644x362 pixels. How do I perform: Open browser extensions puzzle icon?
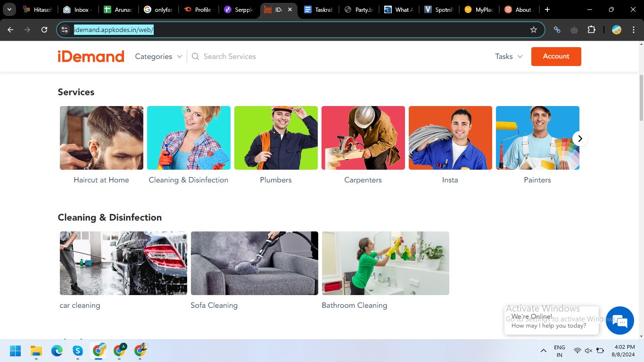tap(591, 30)
